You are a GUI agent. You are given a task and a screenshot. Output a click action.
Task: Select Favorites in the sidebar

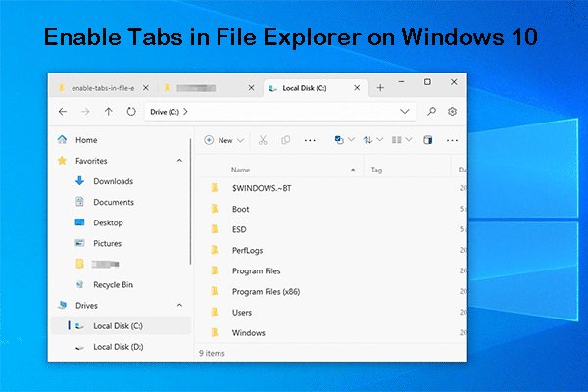coord(91,161)
